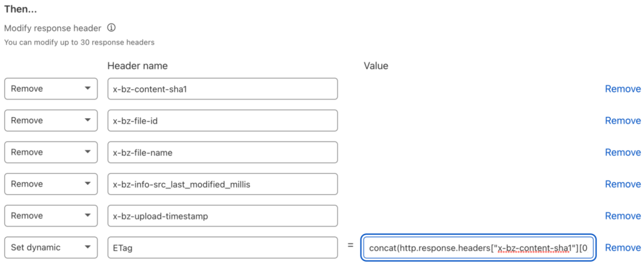644x266 pixels.
Task: Click the x-bz-content-sha1 header name field
Action: (222, 89)
